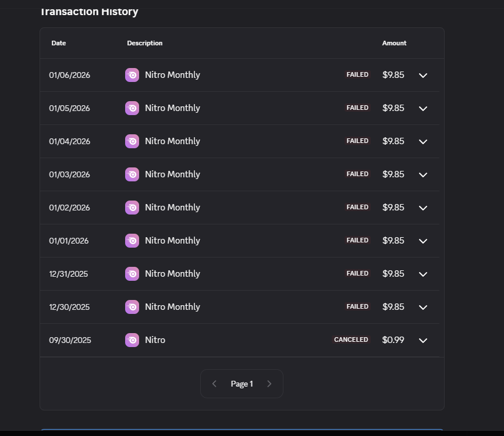
Task: Expand the 01/01/2026 transaction details chevron
Action: pyautogui.click(x=423, y=241)
